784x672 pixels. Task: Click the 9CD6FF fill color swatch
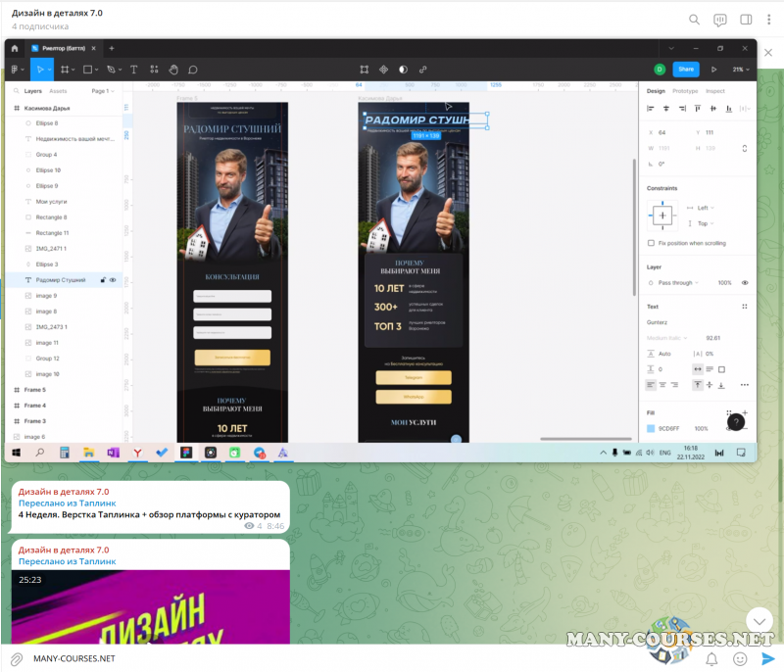651,428
